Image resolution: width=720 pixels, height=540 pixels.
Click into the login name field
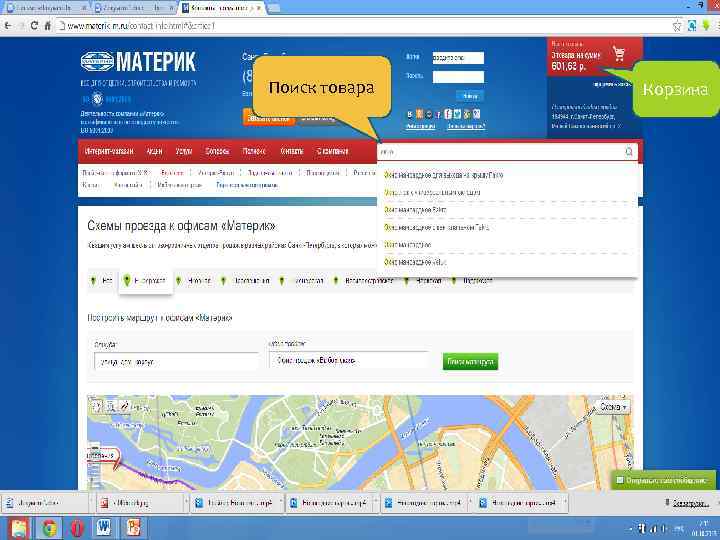tap(458, 58)
